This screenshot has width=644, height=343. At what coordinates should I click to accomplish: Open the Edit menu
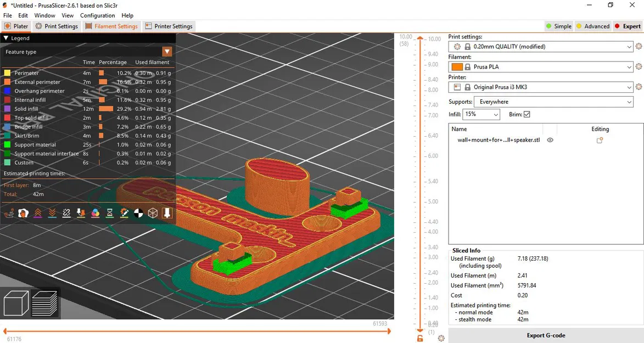pos(23,15)
